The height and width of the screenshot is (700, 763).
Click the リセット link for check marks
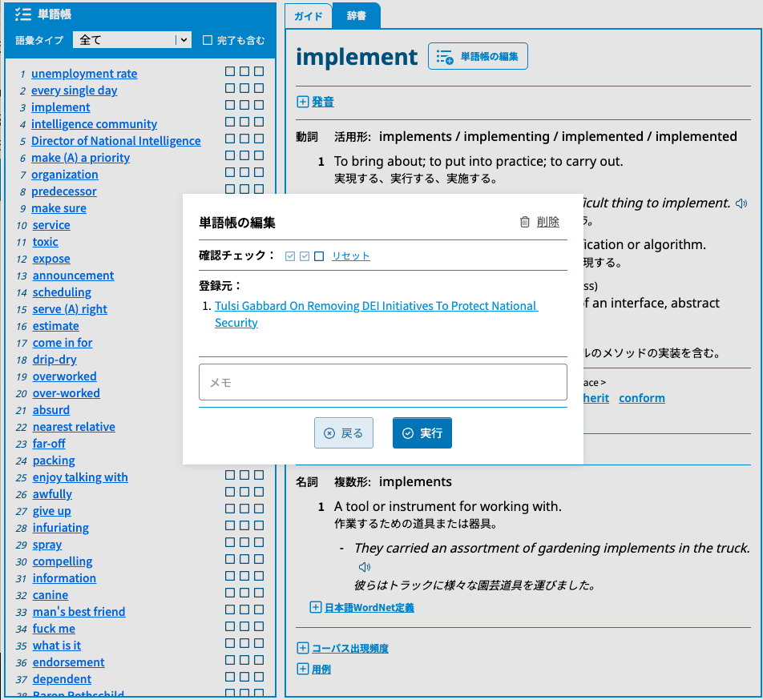(351, 256)
